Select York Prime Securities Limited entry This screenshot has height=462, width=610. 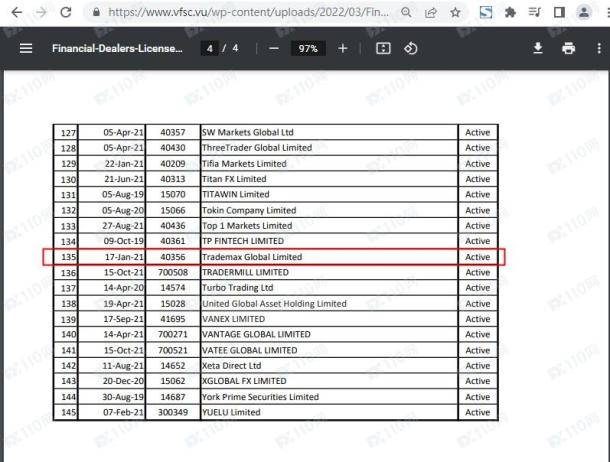(x=260, y=397)
